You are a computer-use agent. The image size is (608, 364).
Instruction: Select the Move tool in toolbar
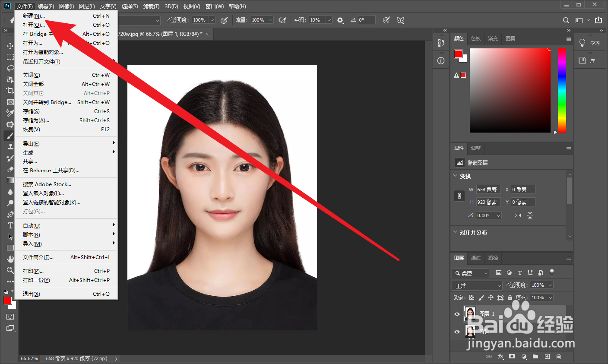tap(10, 46)
